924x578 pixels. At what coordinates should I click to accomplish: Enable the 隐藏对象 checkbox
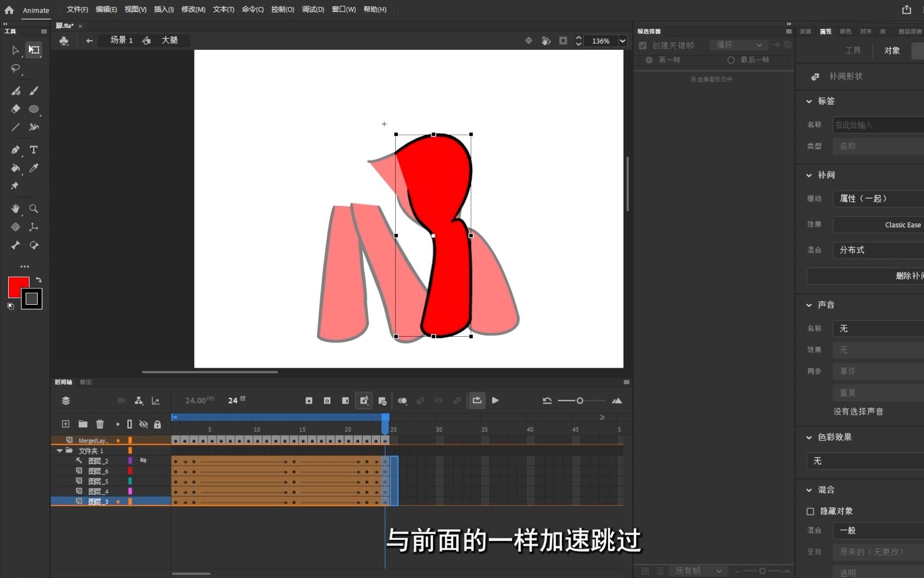click(x=810, y=511)
